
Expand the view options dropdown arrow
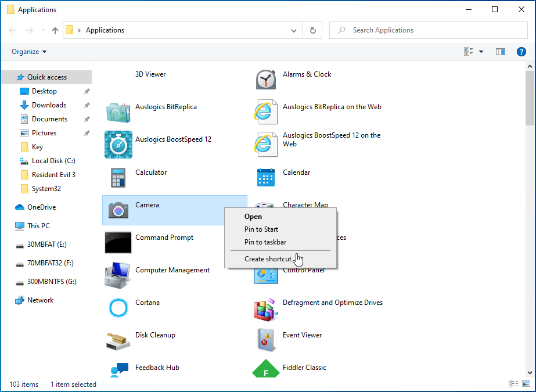[481, 52]
